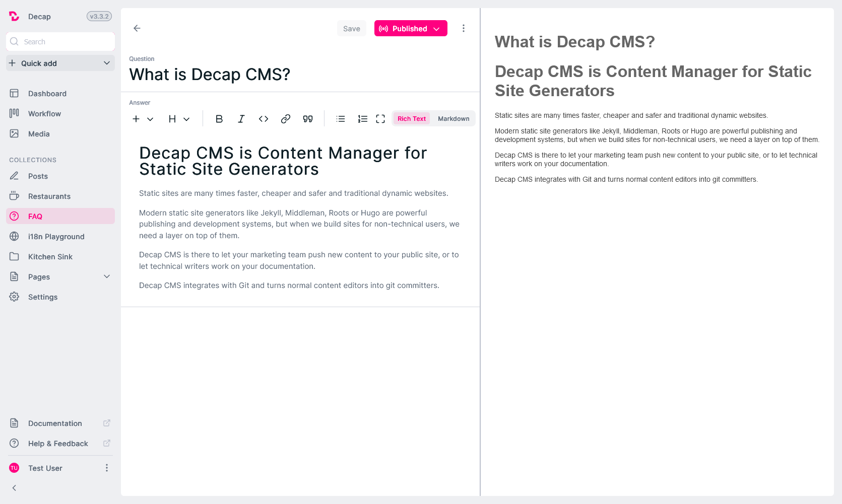Open the heading level dropdown
The width and height of the screenshot is (842, 504).
(x=179, y=119)
